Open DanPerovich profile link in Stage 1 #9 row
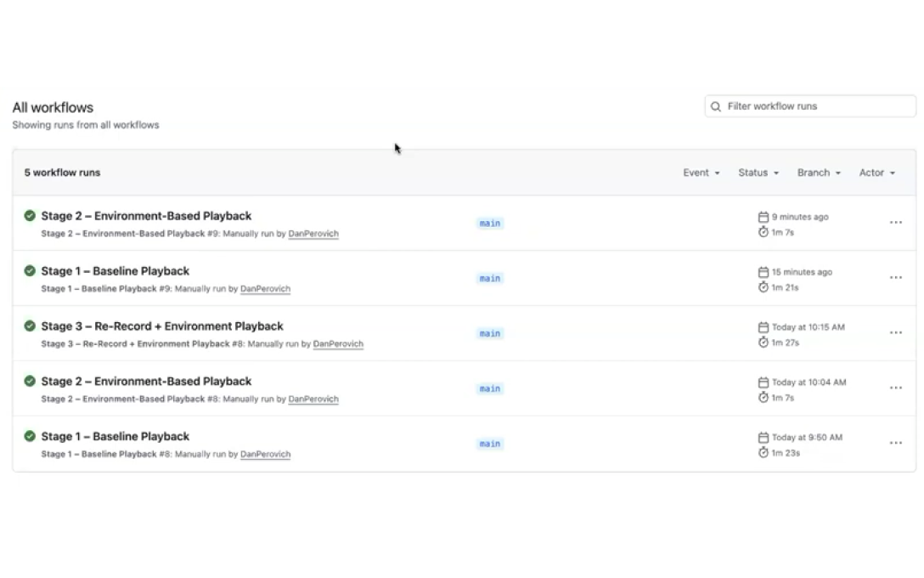Viewport: 924px width, 578px height. [265, 288]
